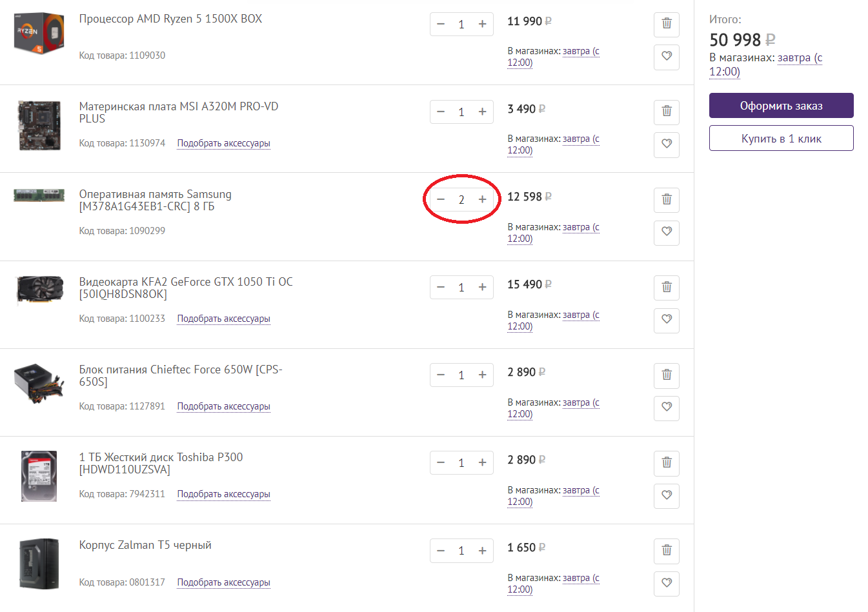This screenshot has width=868, height=612.
Task: Open 'Подобрать аксессуары' for Toshiba P300
Action: tap(223, 494)
